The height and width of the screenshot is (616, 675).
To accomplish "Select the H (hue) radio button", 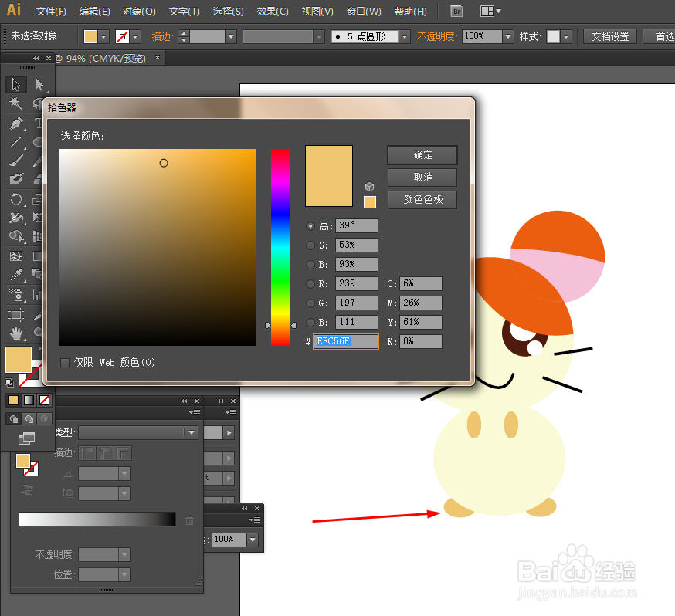I will (x=310, y=226).
